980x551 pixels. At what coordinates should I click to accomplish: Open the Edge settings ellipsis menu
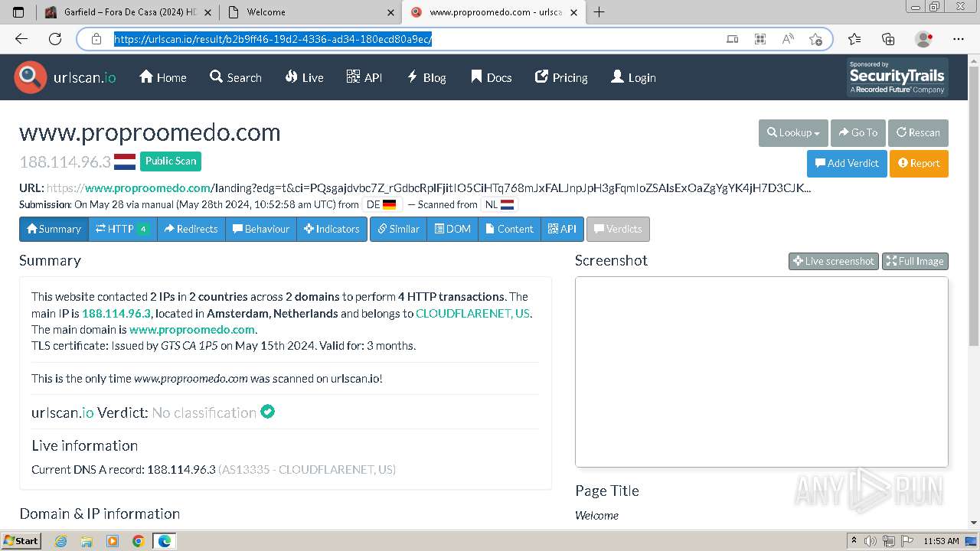click(959, 39)
